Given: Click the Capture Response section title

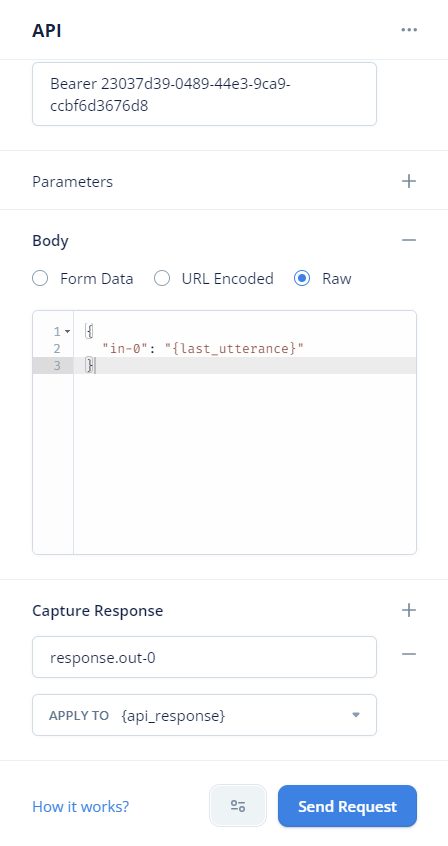Looking at the screenshot, I should coord(98,611).
